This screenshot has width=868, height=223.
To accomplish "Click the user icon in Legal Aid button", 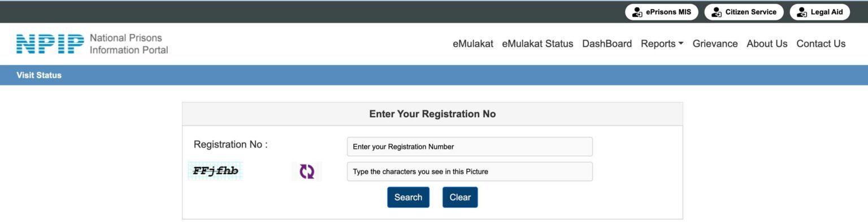I will click(x=802, y=12).
